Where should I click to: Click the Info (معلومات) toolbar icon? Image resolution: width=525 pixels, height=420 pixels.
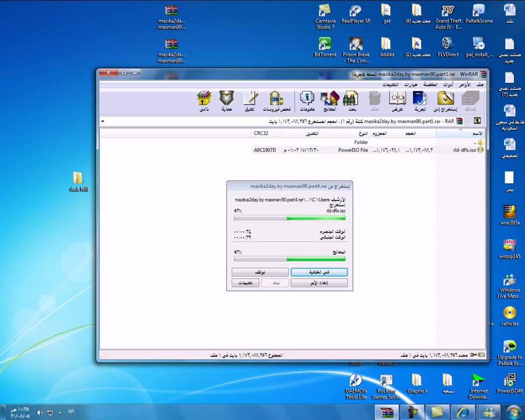point(307,101)
